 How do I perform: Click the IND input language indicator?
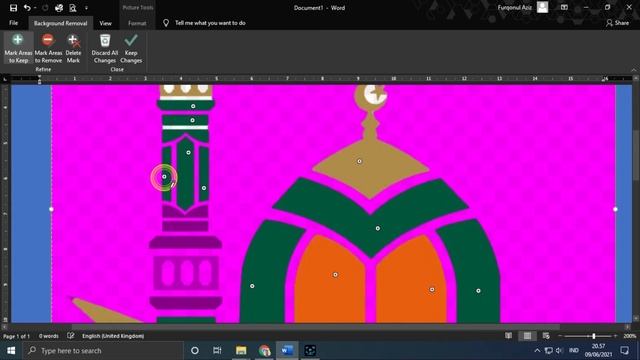(573, 351)
